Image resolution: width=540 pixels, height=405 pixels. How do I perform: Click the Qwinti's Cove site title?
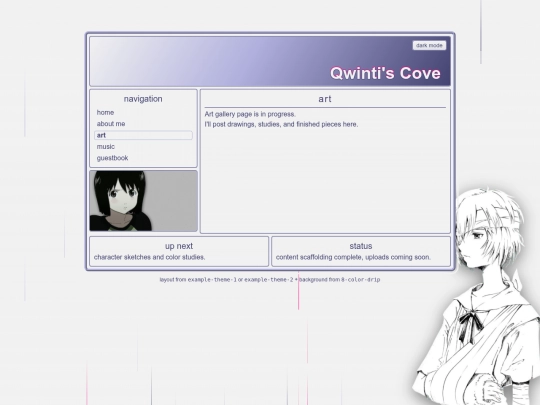385,73
